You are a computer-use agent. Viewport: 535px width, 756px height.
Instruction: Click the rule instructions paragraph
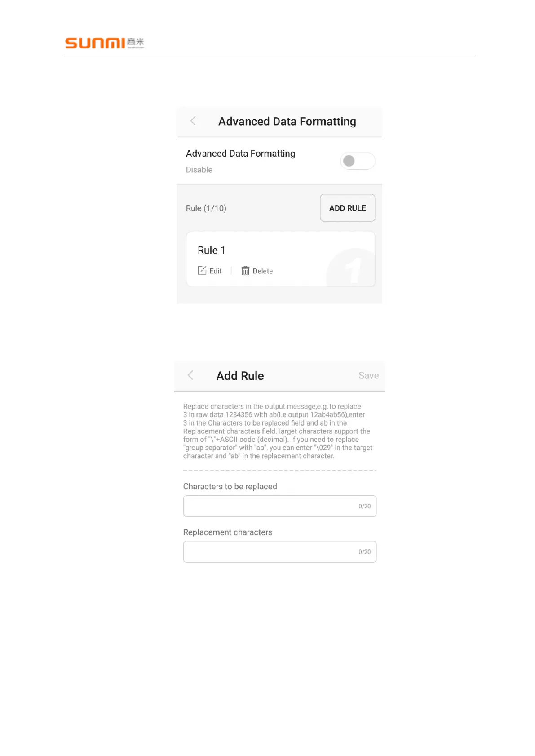point(278,431)
